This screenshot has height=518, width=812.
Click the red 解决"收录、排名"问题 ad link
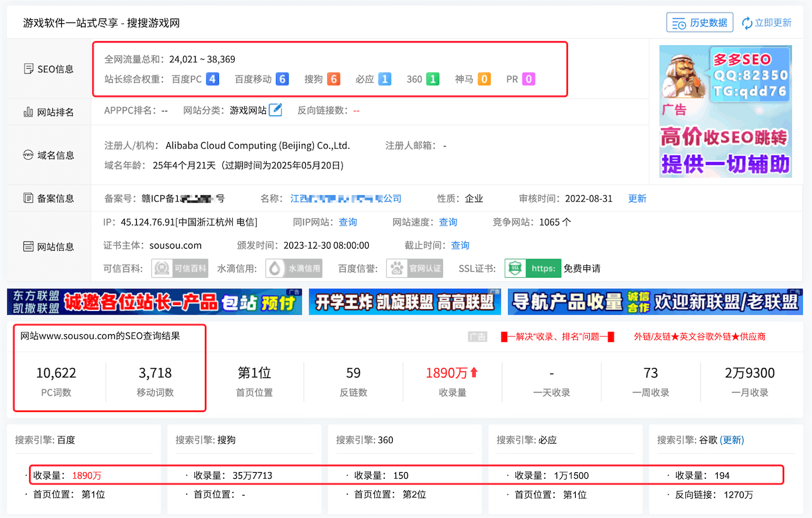click(x=557, y=336)
